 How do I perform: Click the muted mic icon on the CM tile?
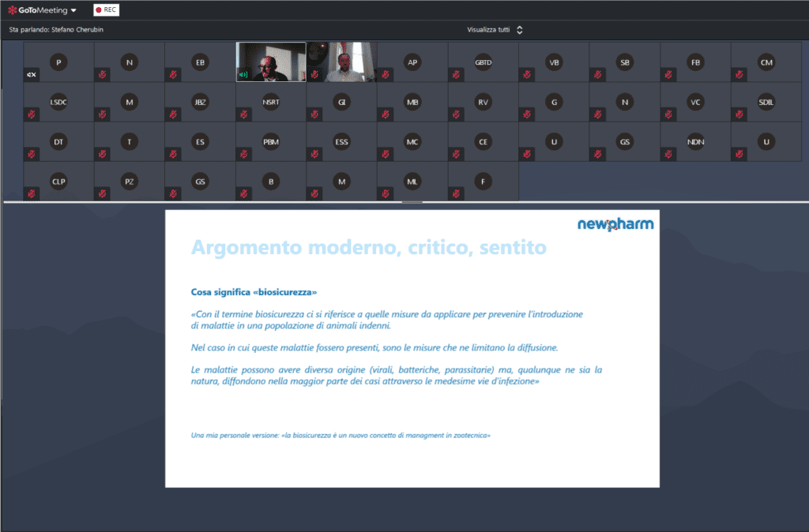click(739, 75)
